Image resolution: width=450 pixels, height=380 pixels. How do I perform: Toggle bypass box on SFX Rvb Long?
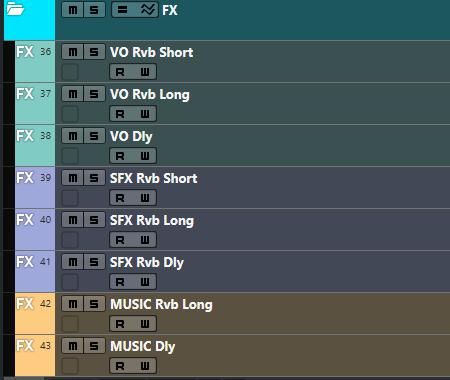pyautogui.click(x=70, y=240)
